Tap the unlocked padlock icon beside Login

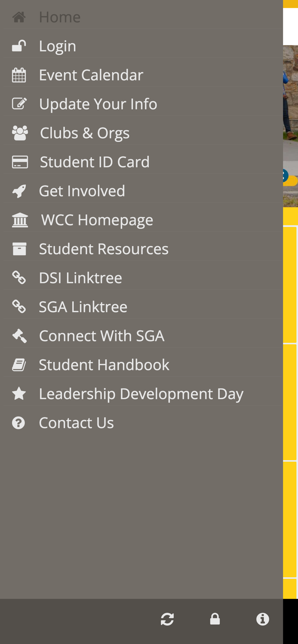point(19,45)
